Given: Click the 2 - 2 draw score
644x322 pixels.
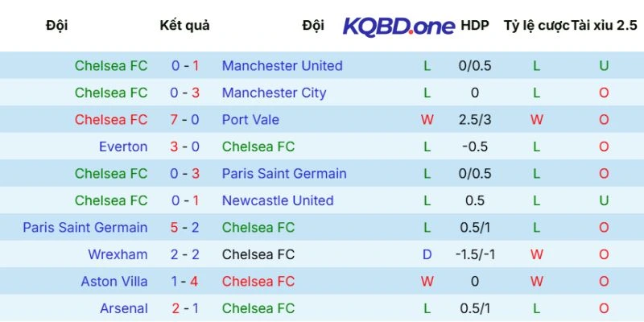Looking at the screenshot, I should coord(185,254).
